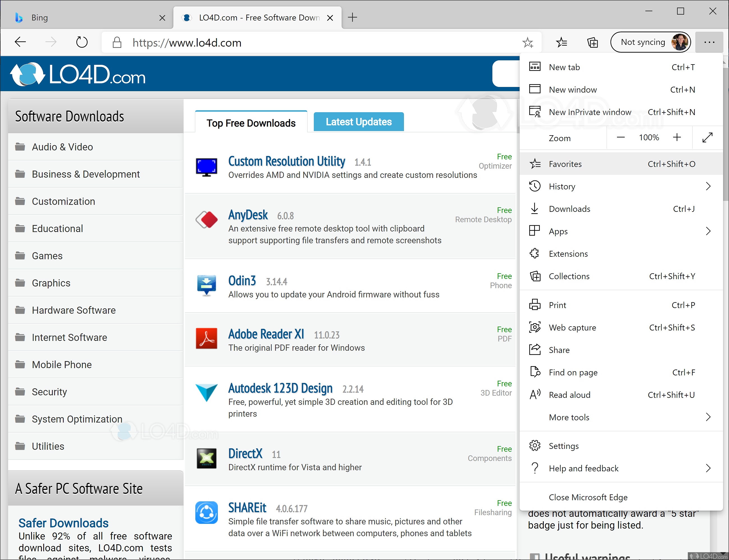
Task: Click the Refresh page icon
Action: pyautogui.click(x=82, y=42)
